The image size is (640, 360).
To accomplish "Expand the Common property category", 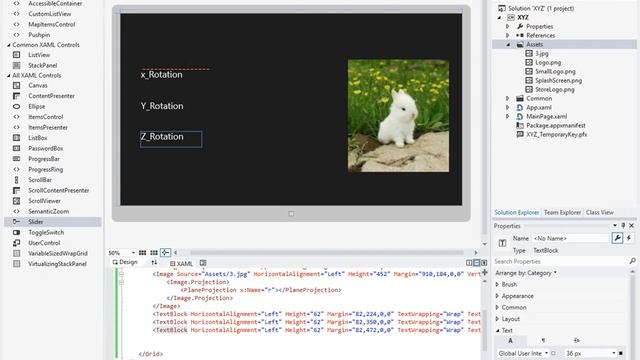I will tap(497, 307).
